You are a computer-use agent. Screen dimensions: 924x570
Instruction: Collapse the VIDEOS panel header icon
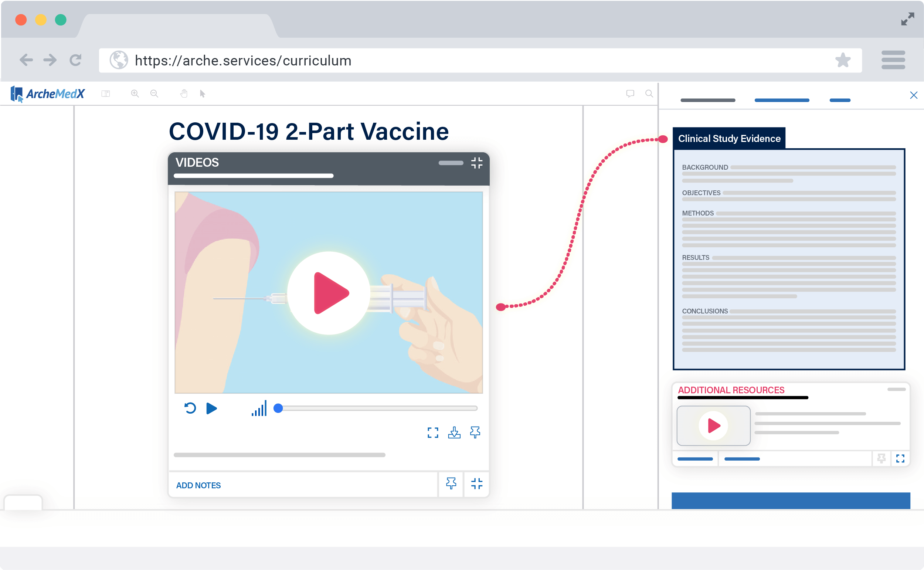[x=477, y=163]
